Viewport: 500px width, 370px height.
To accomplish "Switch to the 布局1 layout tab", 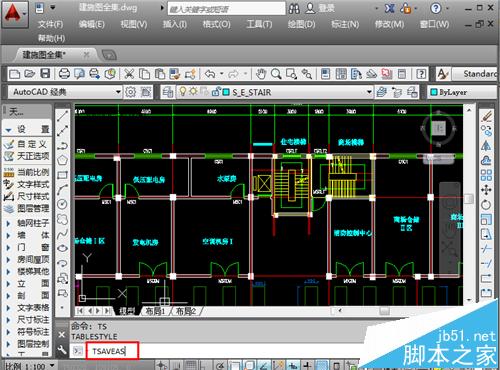I will click(x=155, y=311).
